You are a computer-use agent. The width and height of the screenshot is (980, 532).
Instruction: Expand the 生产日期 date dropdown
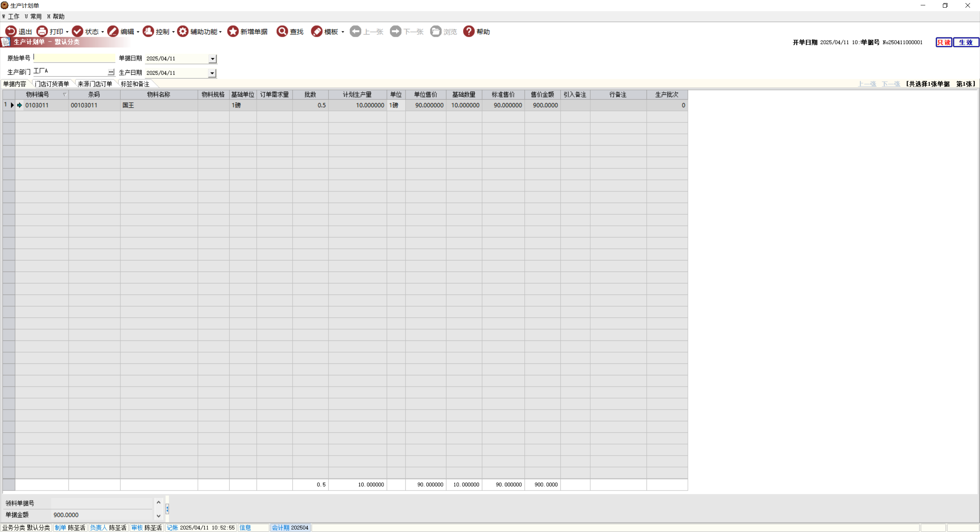[212, 73]
